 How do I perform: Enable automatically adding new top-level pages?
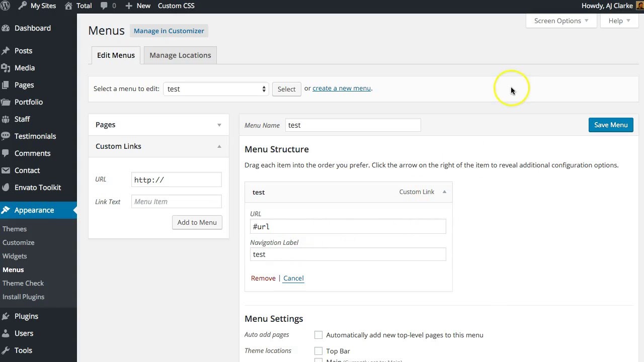point(318,335)
